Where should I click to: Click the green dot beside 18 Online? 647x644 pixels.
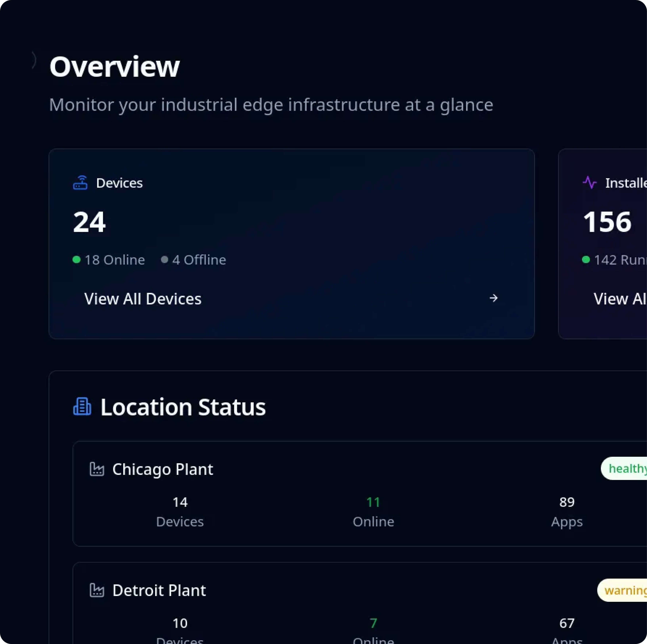76,260
